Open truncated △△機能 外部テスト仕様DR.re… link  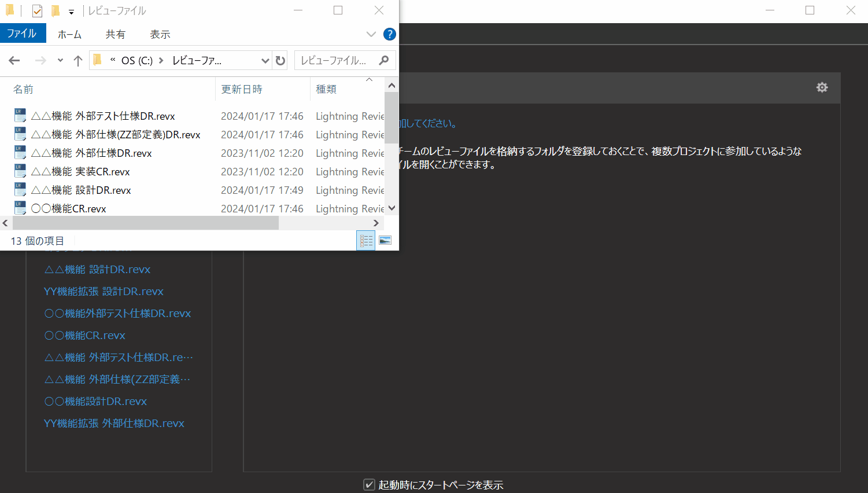point(119,358)
